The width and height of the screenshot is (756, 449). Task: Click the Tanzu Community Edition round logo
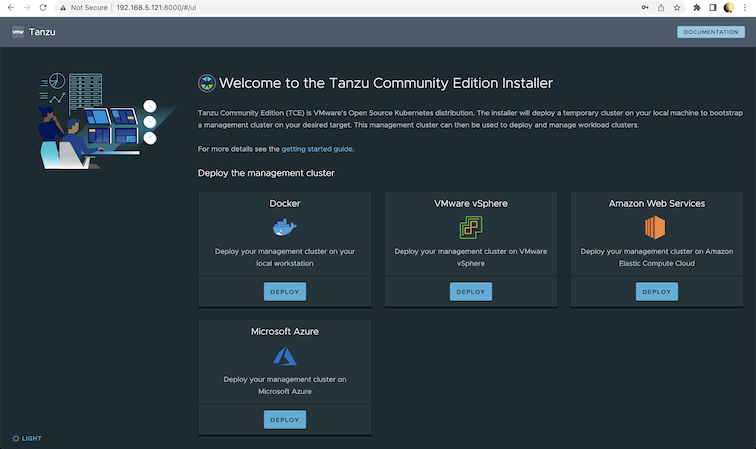[207, 83]
